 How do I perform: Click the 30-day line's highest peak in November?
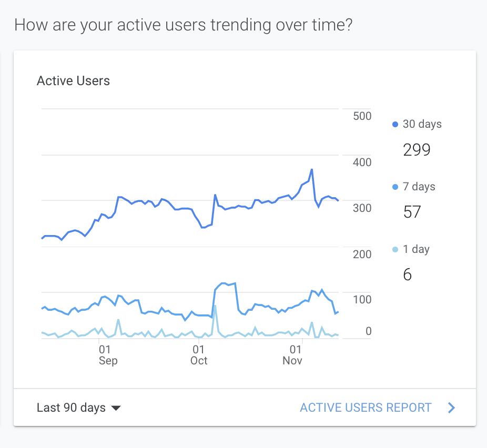tap(312, 169)
